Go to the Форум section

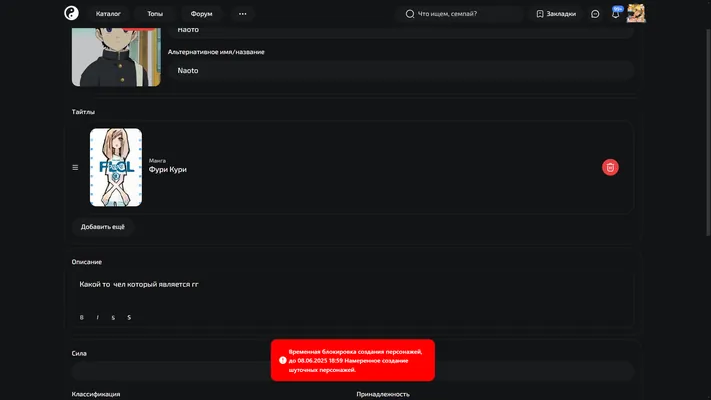click(201, 14)
